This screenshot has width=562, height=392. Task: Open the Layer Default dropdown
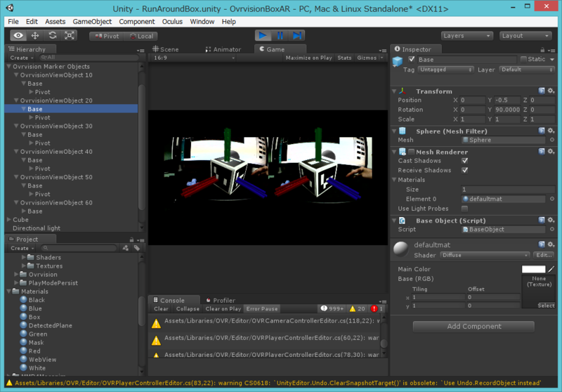[x=527, y=70]
